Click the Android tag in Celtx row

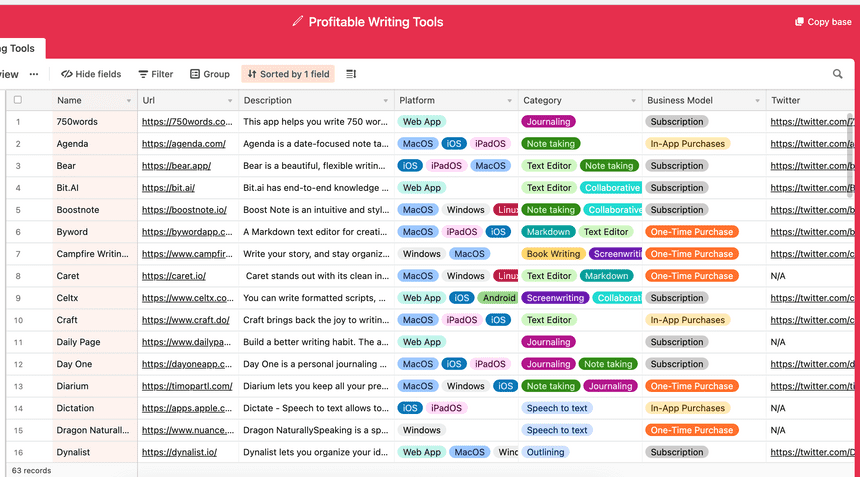(497, 298)
